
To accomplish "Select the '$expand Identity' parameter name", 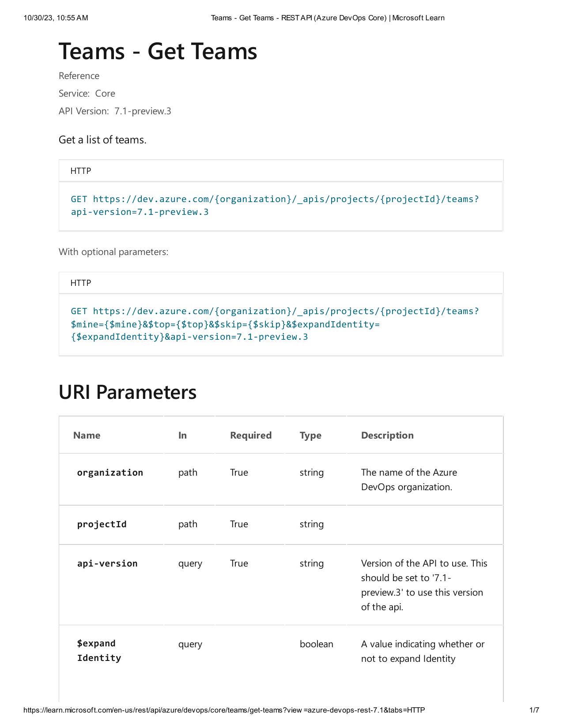I will pyautogui.click(x=99, y=651).
